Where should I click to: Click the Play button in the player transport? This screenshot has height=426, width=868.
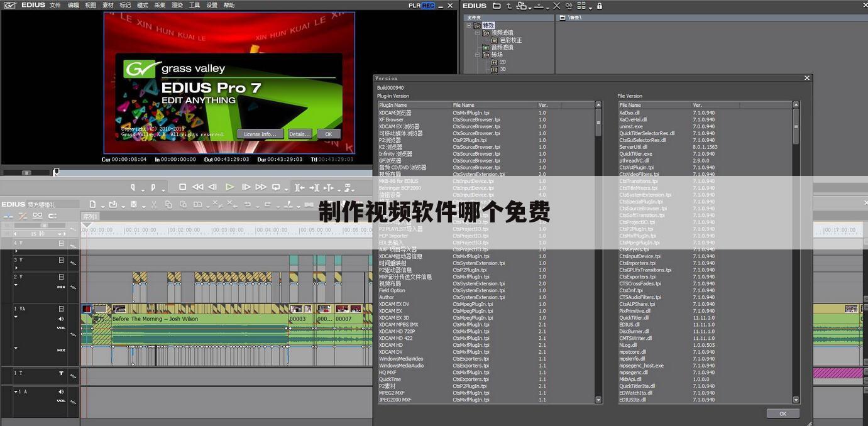coord(230,187)
